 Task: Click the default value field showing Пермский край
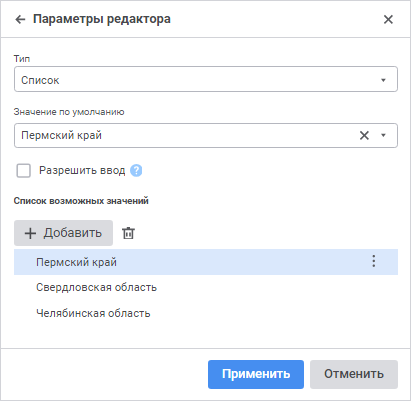206,135
